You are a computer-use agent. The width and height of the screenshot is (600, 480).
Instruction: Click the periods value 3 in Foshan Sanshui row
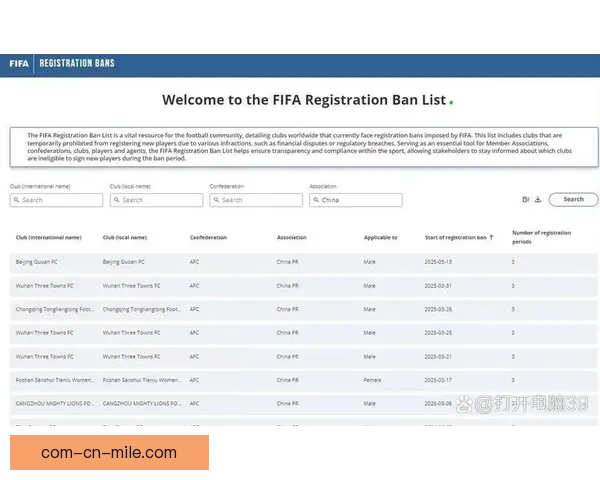513,380
